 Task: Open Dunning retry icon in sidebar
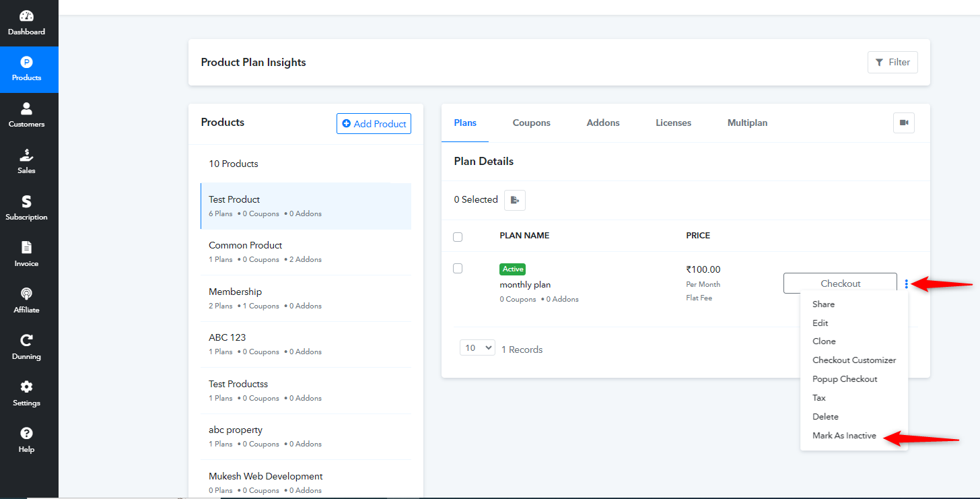pyautogui.click(x=26, y=341)
